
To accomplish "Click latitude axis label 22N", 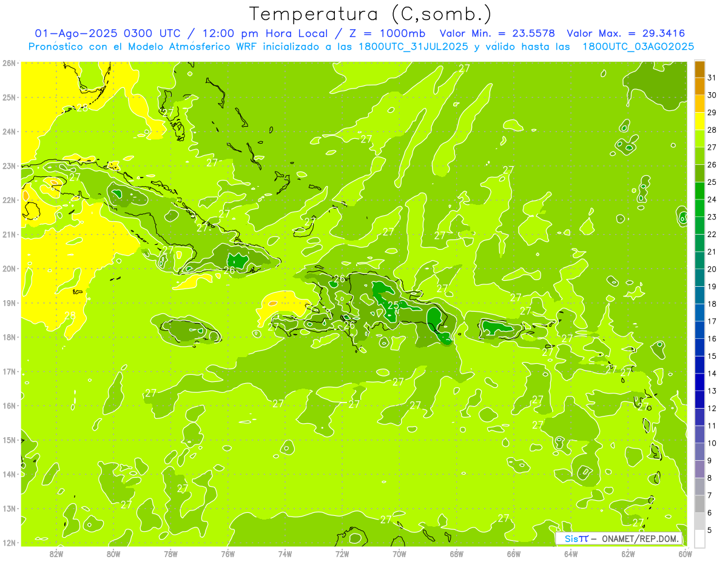I will point(8,200).
